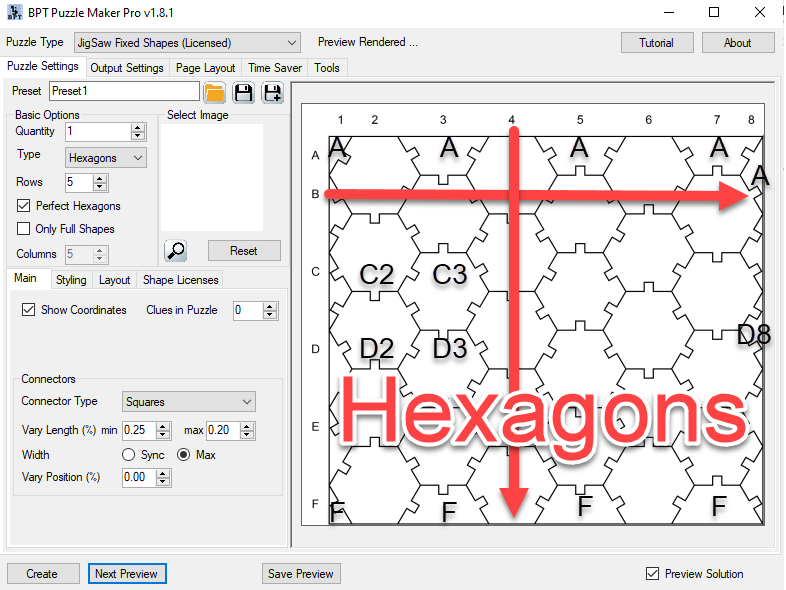
Task: Uncheck Show Coordinates
Action: (29, 310)
